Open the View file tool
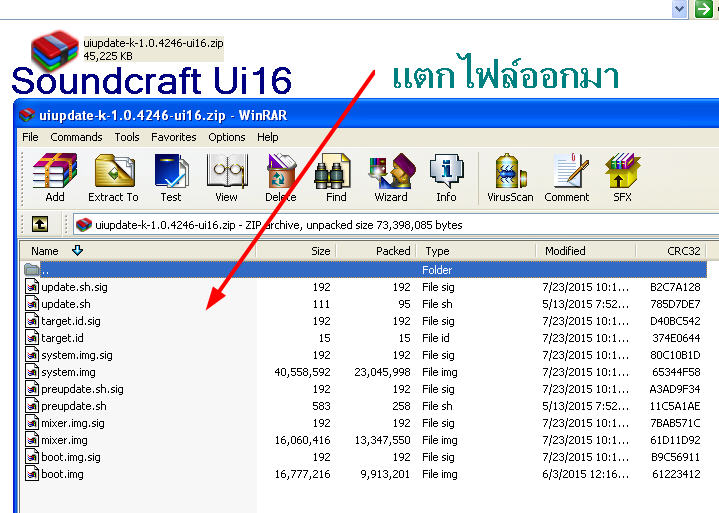Viewport: 719px width, 513px height. [227, 178]
